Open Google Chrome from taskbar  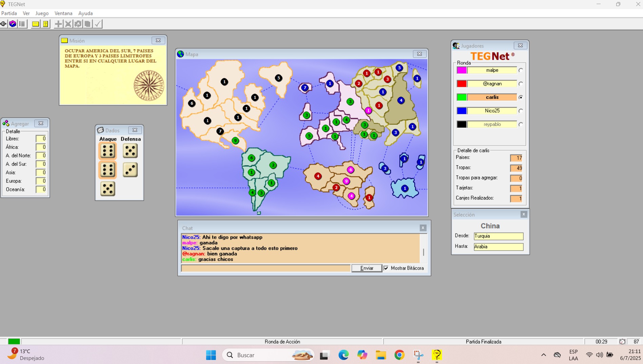[399, 355]
